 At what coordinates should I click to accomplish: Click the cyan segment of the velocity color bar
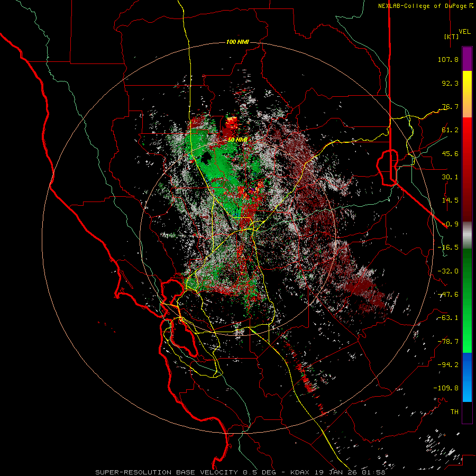coord(467,390)
